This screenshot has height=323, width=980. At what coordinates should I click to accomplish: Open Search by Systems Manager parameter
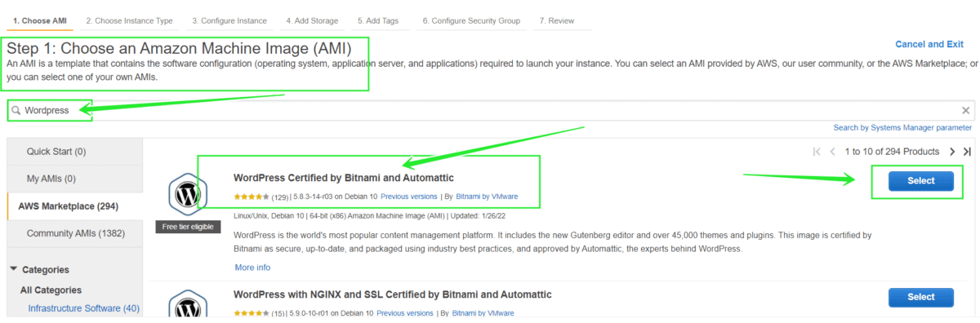point(902,128)
